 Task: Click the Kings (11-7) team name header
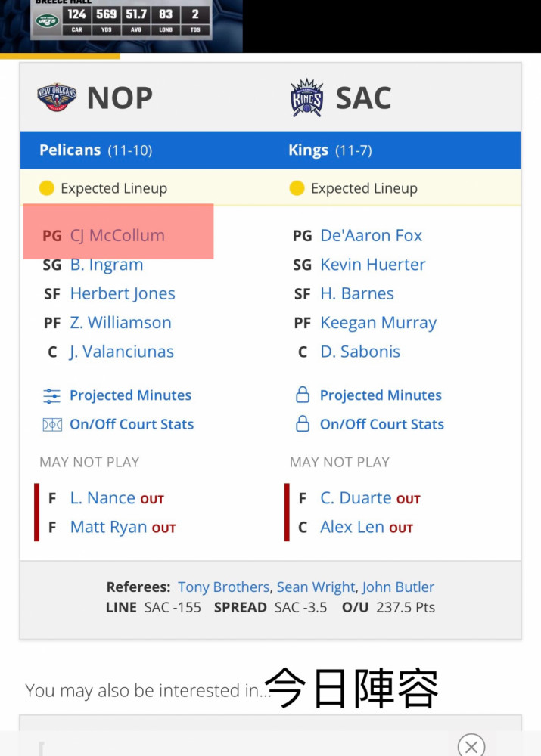coord(330,150)
